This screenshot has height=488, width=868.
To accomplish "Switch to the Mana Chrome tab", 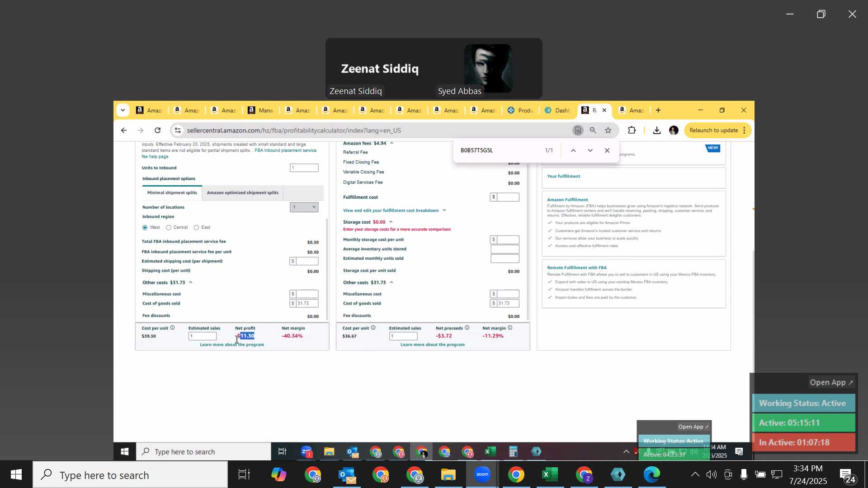I will click(261, 110).
